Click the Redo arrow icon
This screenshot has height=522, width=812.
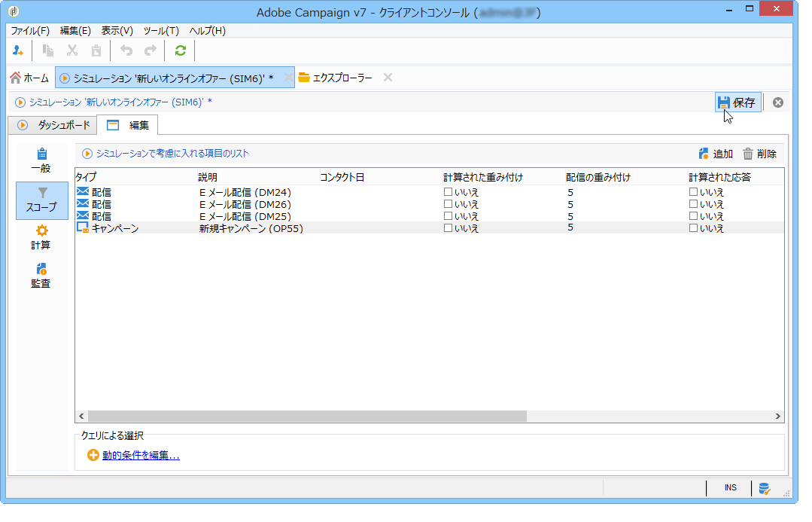pyautogui.click(x=151, y=50)
